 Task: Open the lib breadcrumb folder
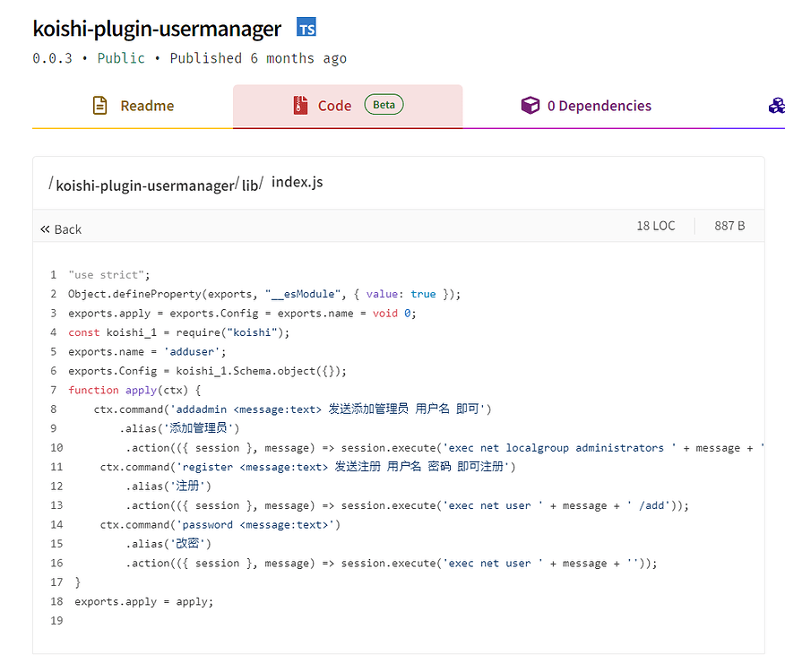pos(250,185)
